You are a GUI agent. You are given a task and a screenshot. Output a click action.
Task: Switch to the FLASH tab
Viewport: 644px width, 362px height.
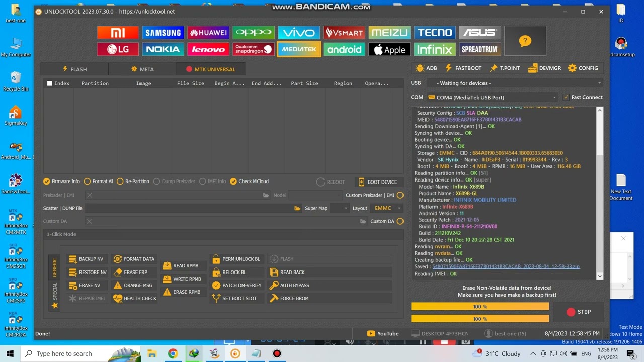[x=74, y=69]
